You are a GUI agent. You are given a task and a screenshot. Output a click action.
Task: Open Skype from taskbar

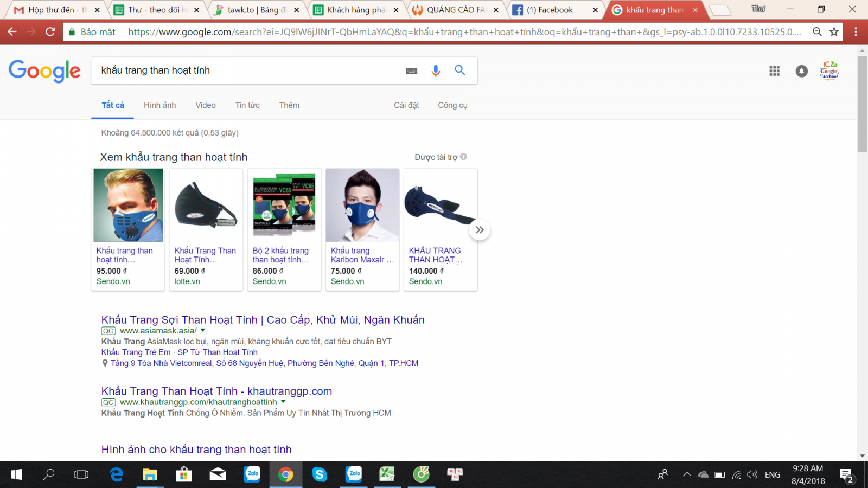(320, 474)
